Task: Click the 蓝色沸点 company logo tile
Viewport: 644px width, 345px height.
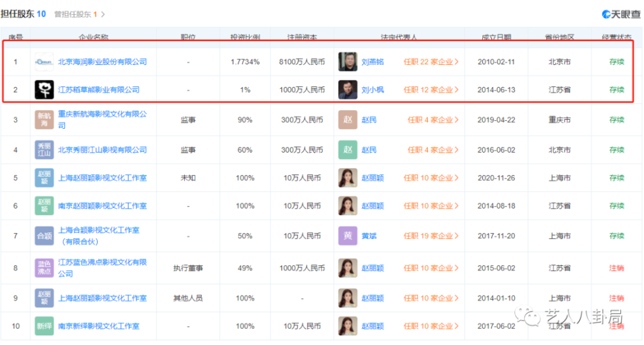Action: [x=44, y=268]
